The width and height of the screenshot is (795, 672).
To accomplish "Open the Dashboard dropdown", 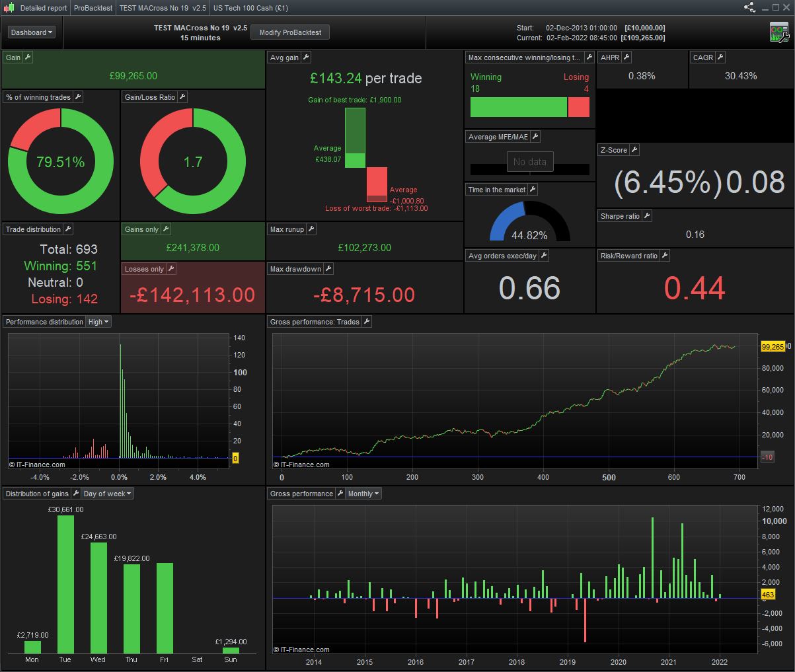I will pyautogui.click(x=32, y=32).
